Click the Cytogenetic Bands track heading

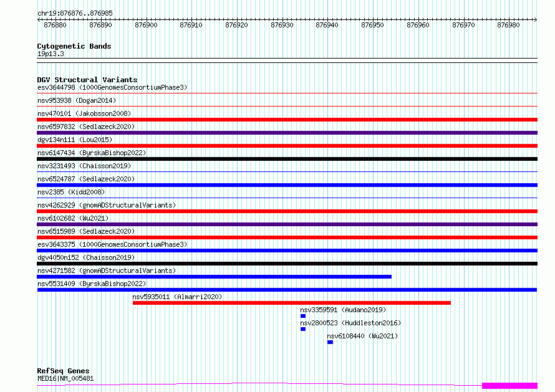tap(74, 46)
